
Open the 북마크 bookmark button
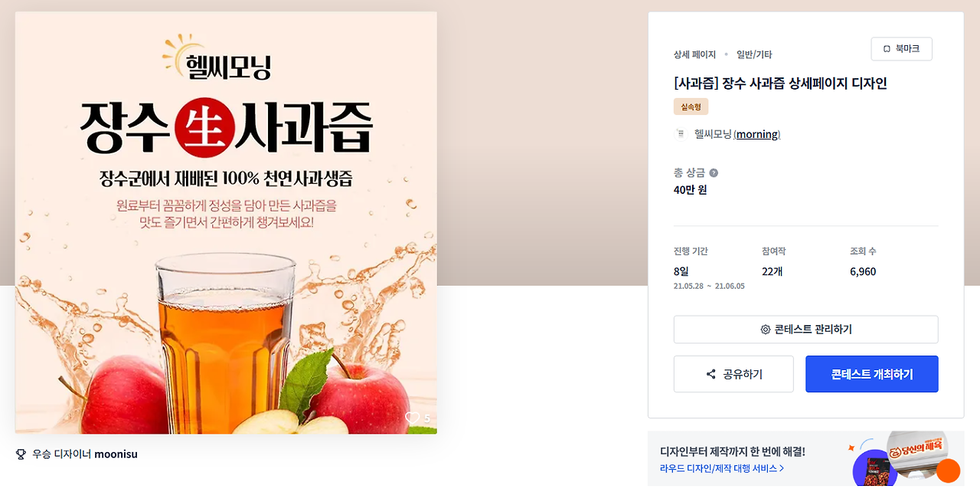tap(901, 49)
